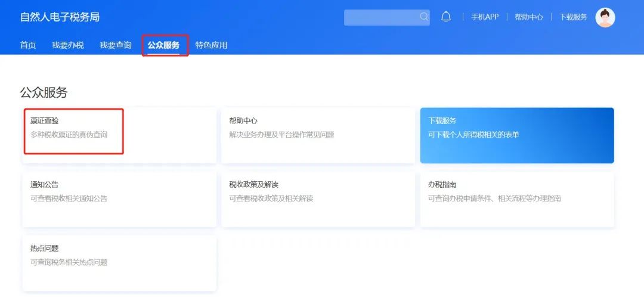The height and width of the screenshot is (301, 644).
Task: Open notifications bell icon
Action: [x=446, y=17]
